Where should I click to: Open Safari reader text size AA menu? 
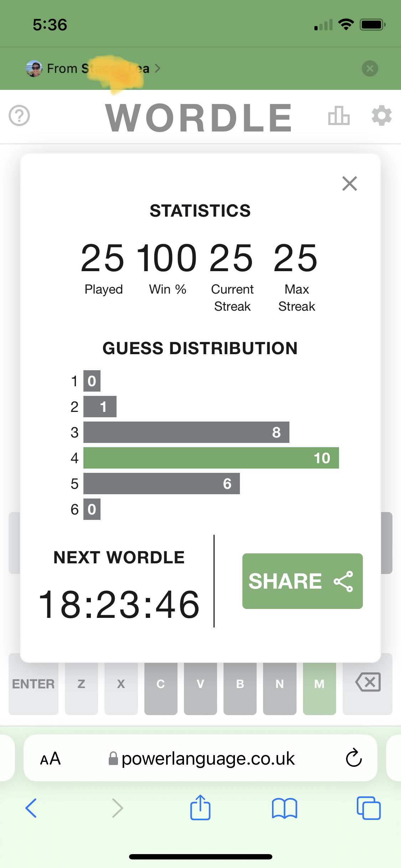50,759
